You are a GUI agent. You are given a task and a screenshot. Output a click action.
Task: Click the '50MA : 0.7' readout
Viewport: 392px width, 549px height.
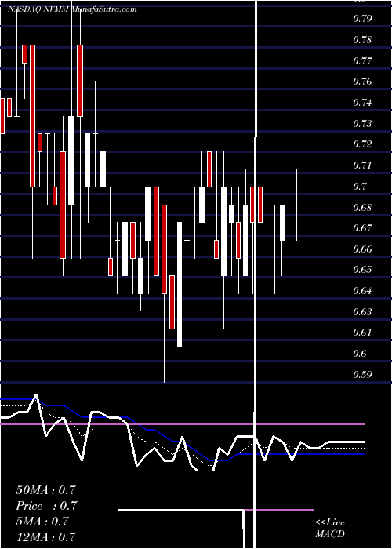click(x=45, y=490)
